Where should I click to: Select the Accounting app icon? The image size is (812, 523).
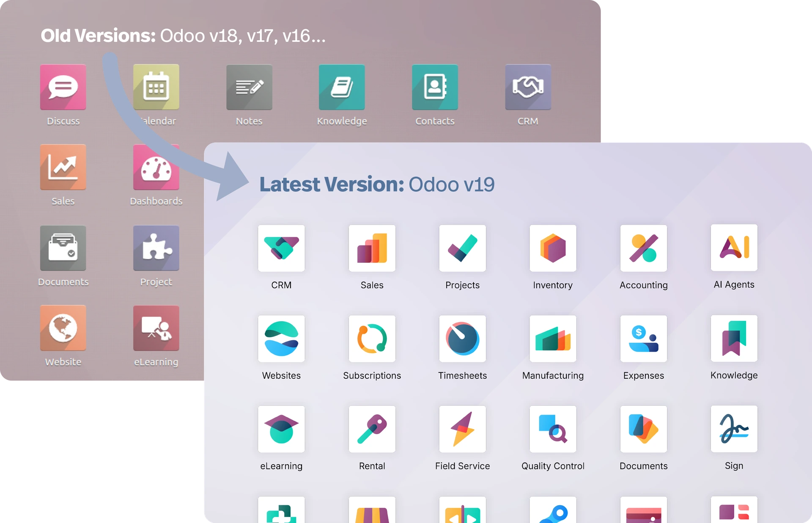point(643,248)
